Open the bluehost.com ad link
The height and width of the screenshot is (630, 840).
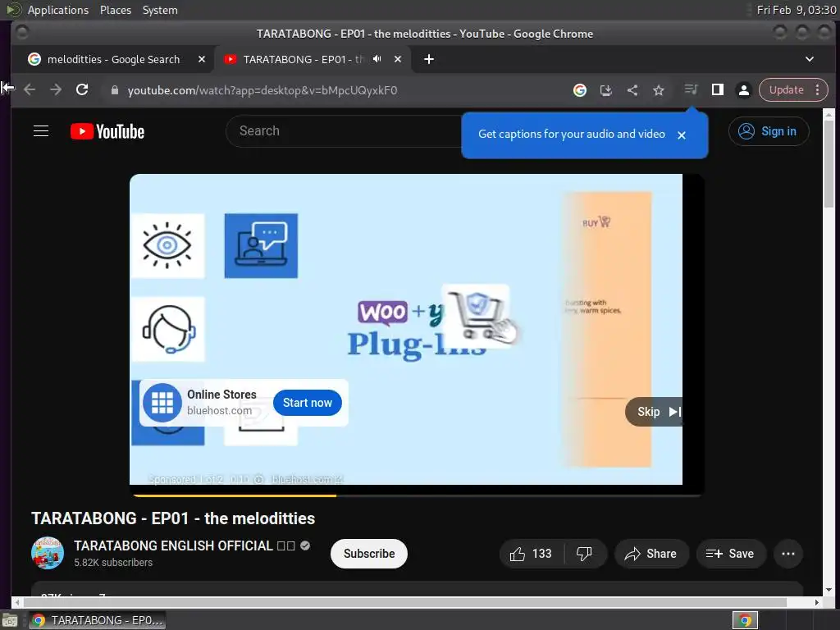coord(219,411)
